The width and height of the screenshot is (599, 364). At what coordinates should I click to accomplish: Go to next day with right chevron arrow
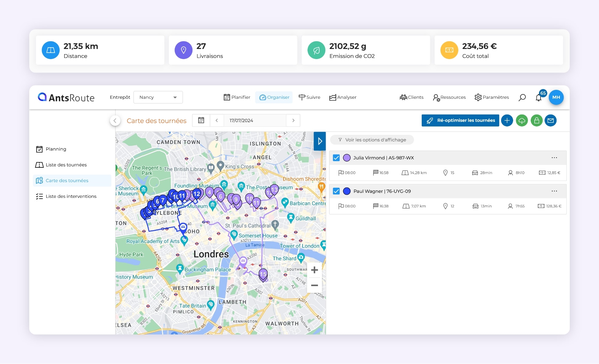pyautogui.click(x=293, y=120)
